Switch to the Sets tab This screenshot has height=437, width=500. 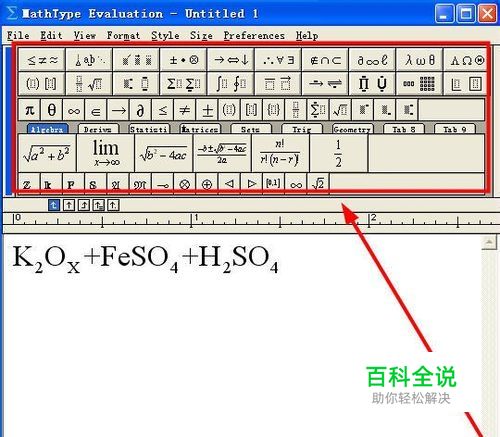click(251, 129)
